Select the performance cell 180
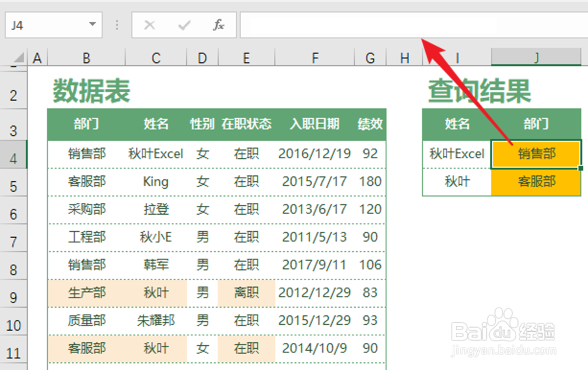This screenshot has width=588, height=370. pyautogui.click(x=370, y=182)
